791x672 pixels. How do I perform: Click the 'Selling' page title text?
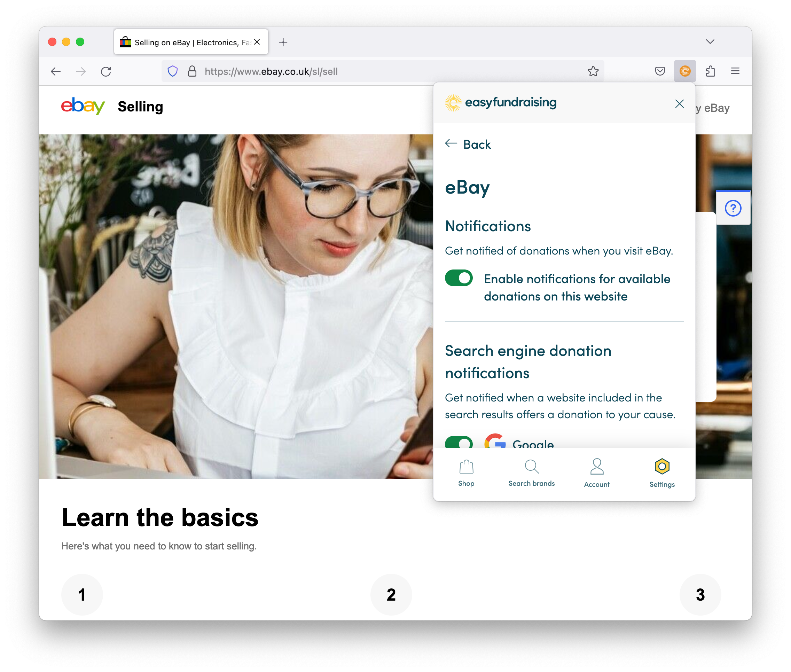(140, 107)
